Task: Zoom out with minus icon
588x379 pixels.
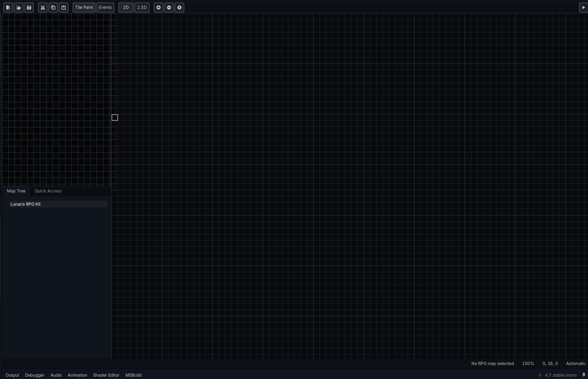Action: (169, 7)
